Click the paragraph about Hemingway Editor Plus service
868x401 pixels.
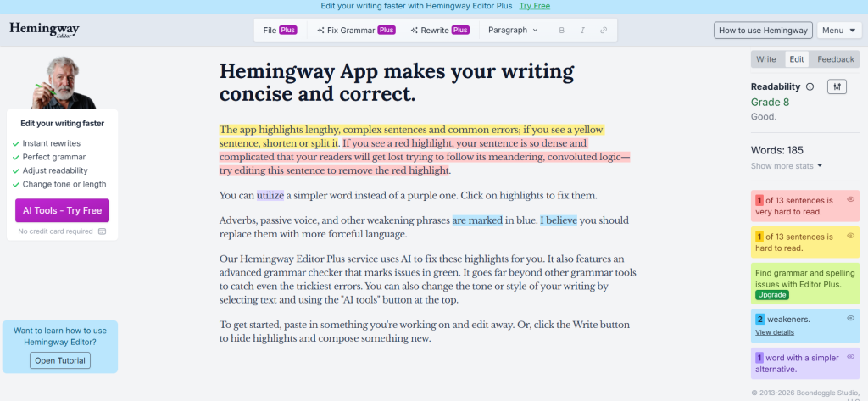(428, 280)
